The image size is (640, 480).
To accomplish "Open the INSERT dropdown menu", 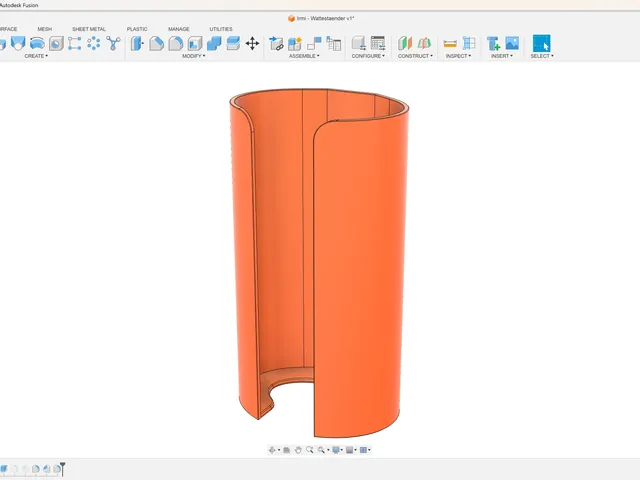I will (x=502, y=56).
